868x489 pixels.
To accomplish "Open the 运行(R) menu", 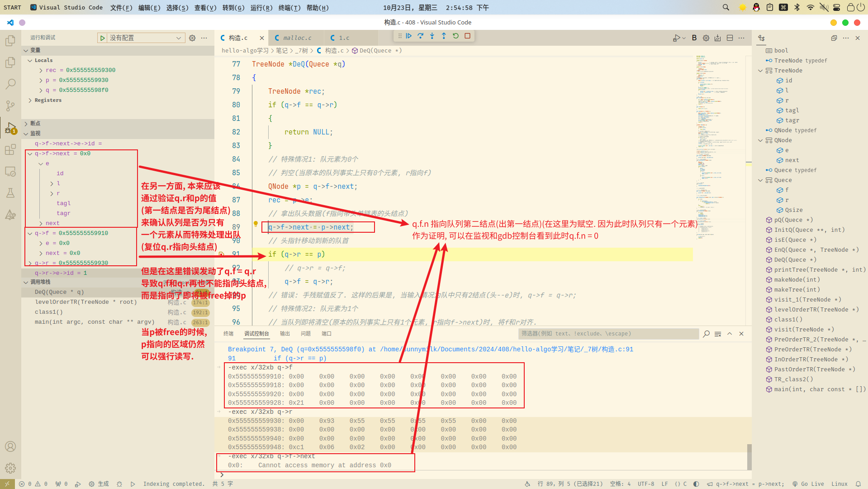I will point(261,8).
